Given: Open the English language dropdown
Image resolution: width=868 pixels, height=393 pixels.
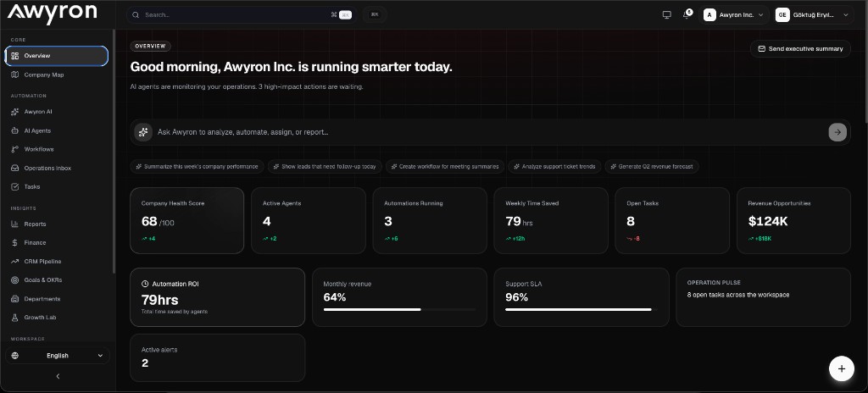Looking at the screenshot, I should tap(58, 356).
